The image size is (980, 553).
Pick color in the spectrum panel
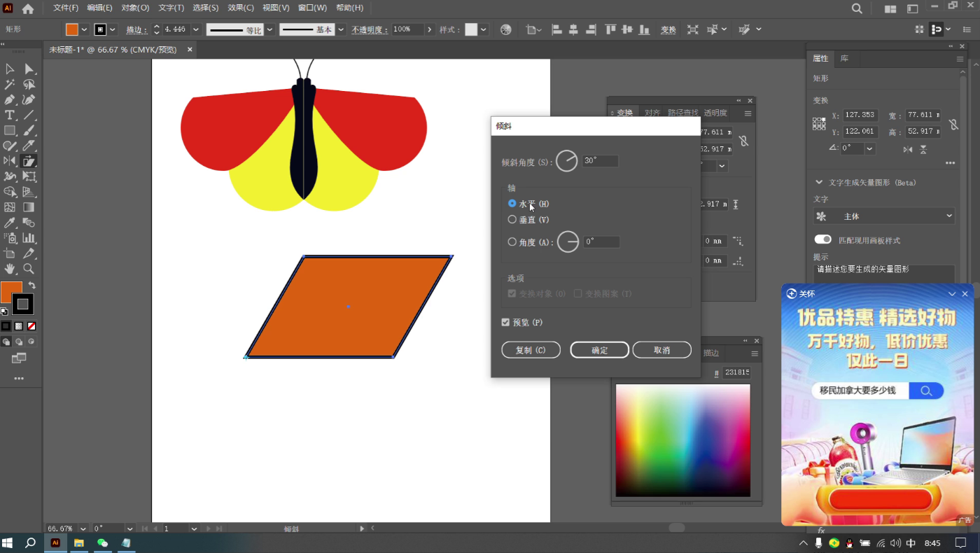(682, 440)
